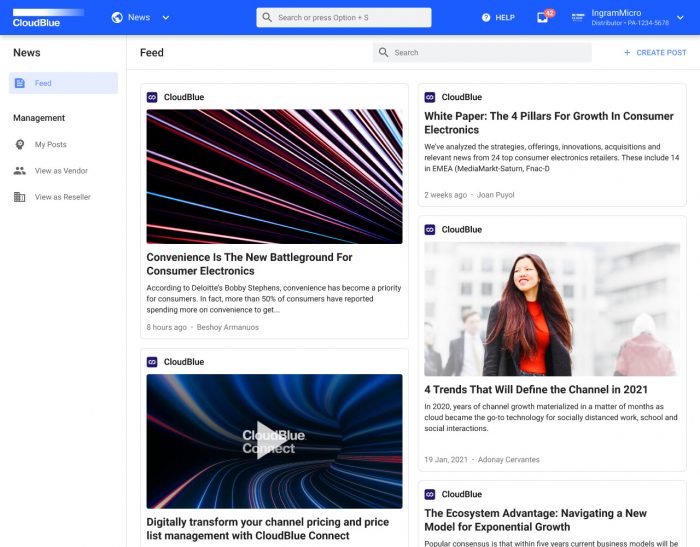
Task: Click '8 hours ago' timestamp
Action: point(167,327)
